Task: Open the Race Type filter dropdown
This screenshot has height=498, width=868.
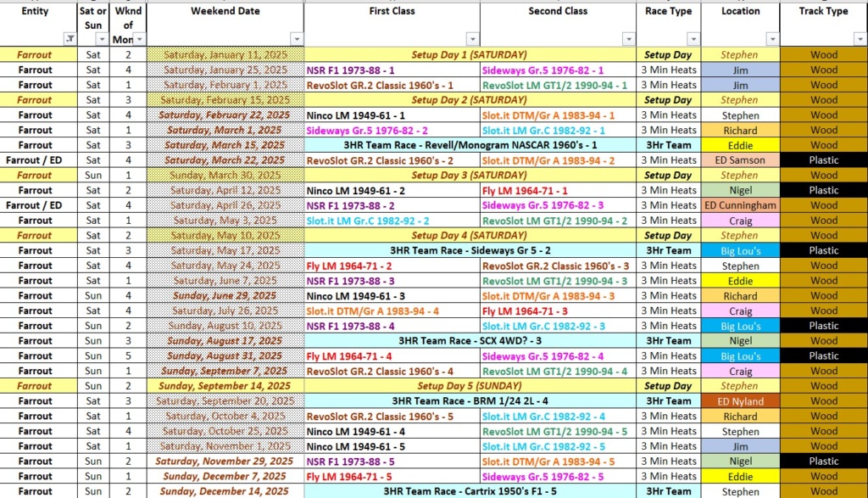Action: [x=694, y=39]
